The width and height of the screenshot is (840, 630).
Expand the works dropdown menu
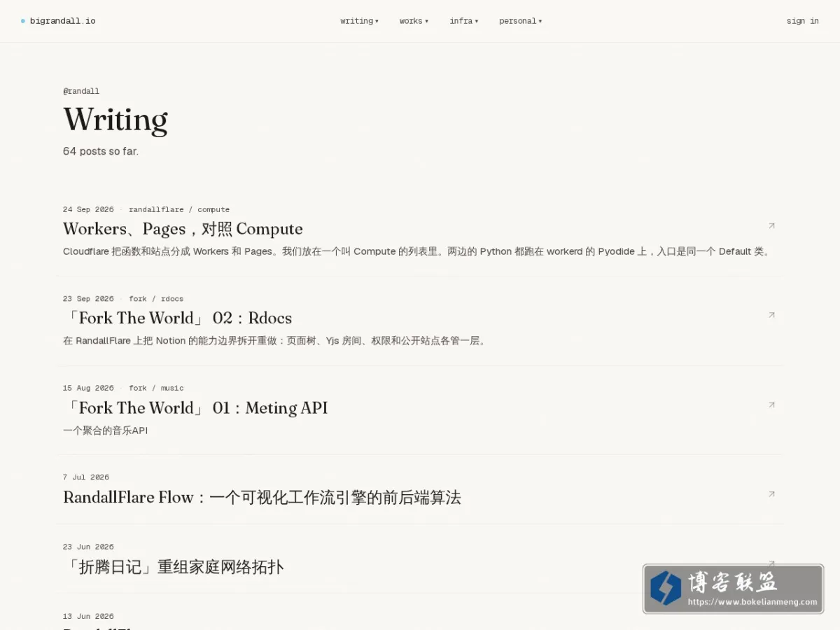[414, 21]
